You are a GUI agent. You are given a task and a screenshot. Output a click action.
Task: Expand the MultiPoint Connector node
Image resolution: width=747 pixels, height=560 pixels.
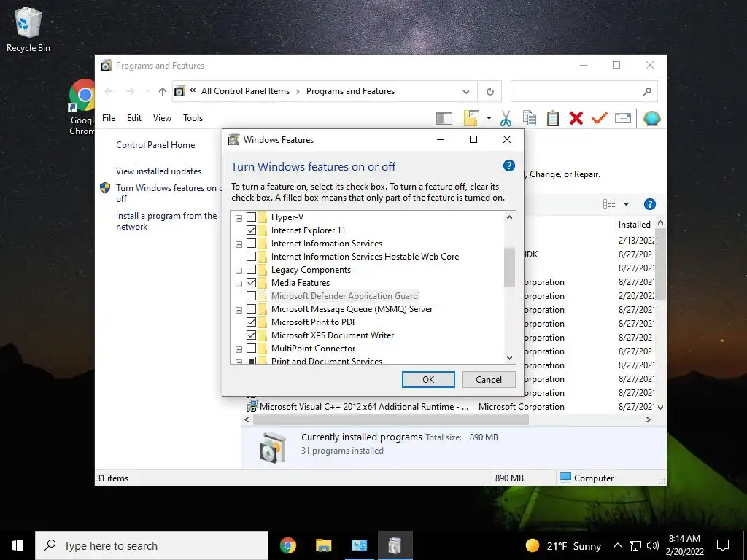[239, 349]
